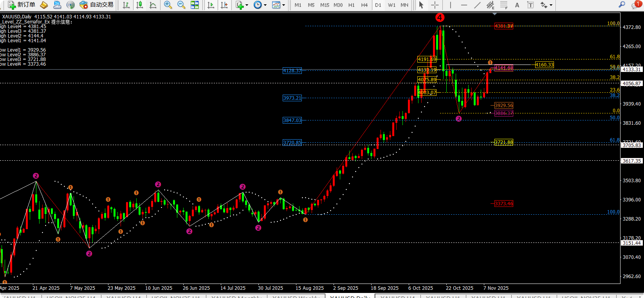Choose the Fibonacci retracement tool

tap(504, 5)
